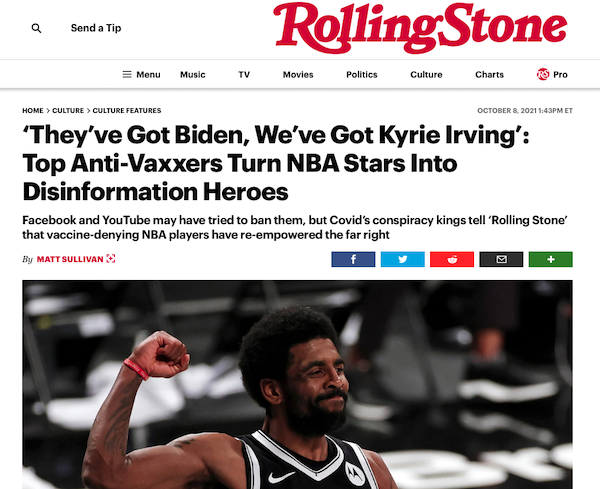Go to Culture Features breadcrumb

pyautogui.click(x=127, y=111)
